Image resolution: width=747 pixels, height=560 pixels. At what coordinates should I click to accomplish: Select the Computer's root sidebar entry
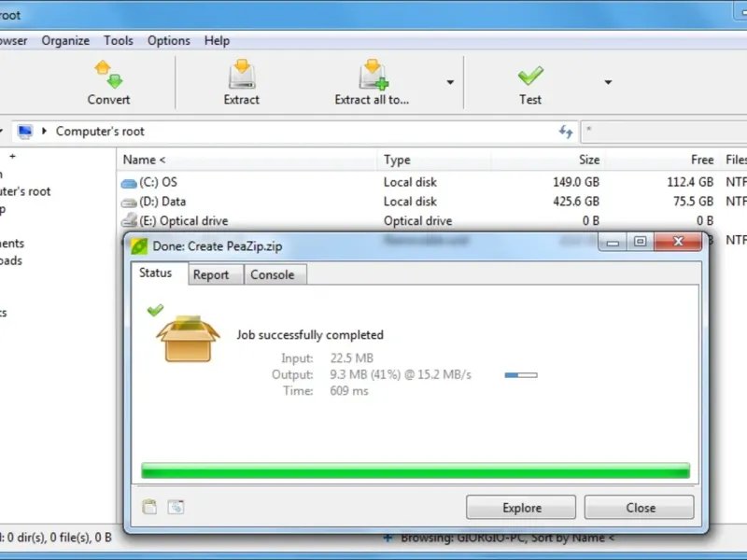click(x=25, y=191)
